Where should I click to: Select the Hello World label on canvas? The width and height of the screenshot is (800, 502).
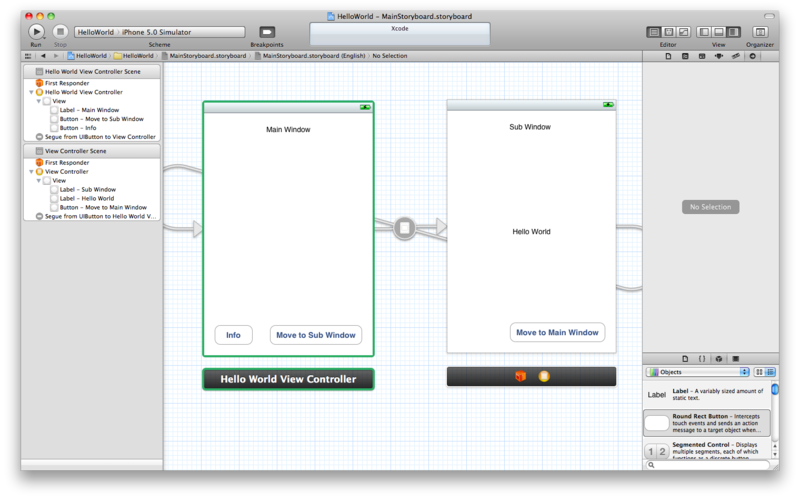pyautogui.click(x=531, y=232)
